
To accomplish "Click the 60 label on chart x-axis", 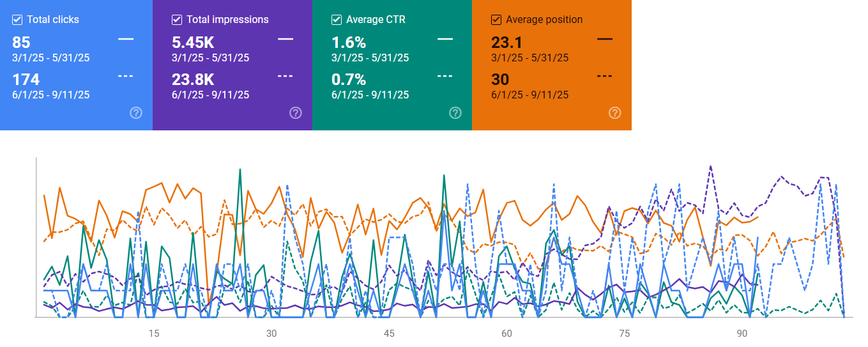I will 506,334.
